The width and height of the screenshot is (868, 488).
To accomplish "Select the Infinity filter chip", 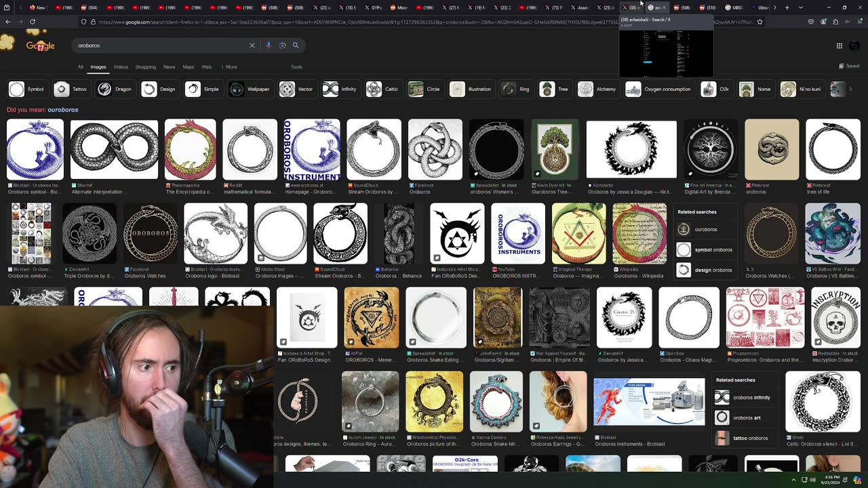I will pyautogui.click(x=340, y=89).
